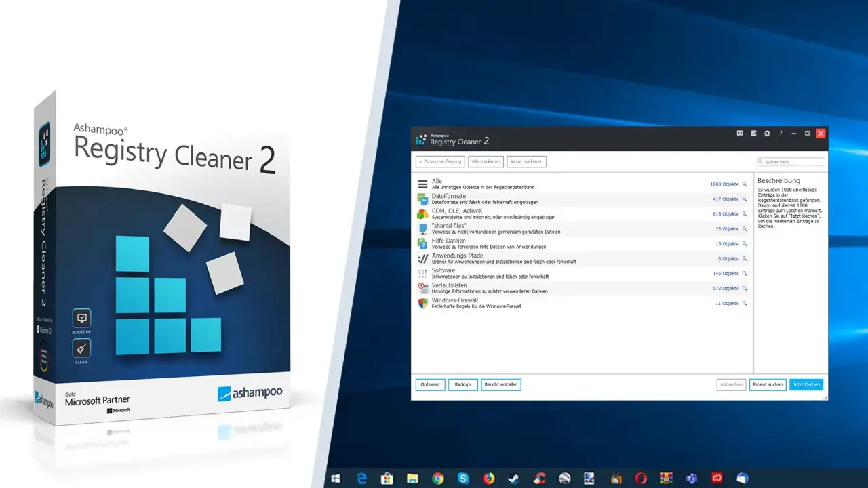The width and height of the screenshot is (868, 488).
Task: Click the Dateiformate category icon
Action: pyautogui.click(x=422, y=199)
